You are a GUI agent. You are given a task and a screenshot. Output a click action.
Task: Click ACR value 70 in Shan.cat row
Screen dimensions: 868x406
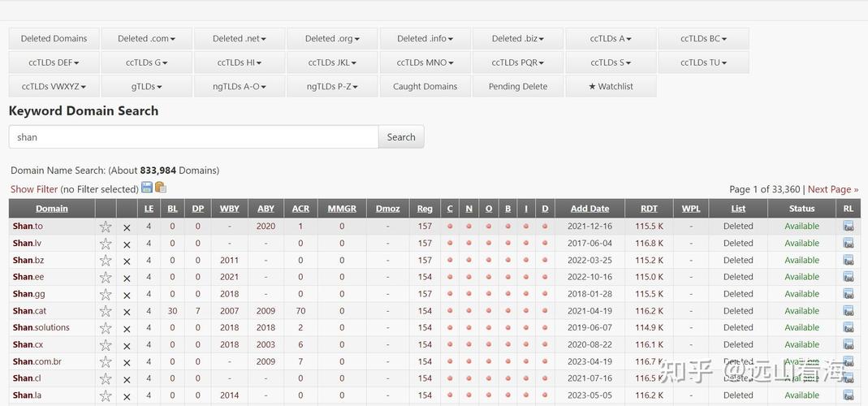point(300,311)
